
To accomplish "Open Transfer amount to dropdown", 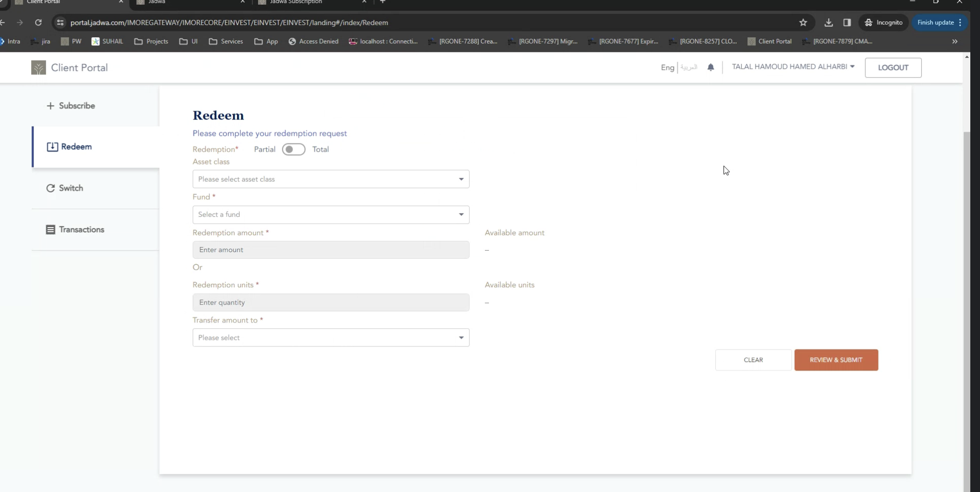I will [331, 338].
